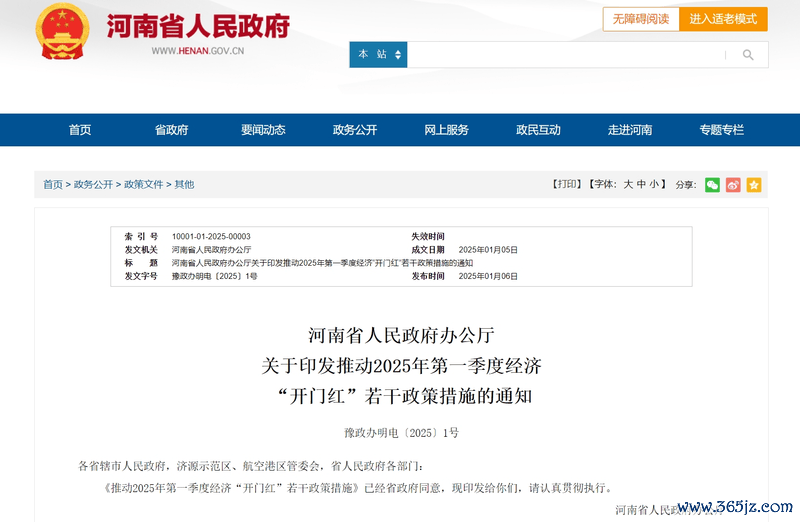Click the headline line 河南省人民政府办公厅
This screenshot has height=522, width=800.
401,335
